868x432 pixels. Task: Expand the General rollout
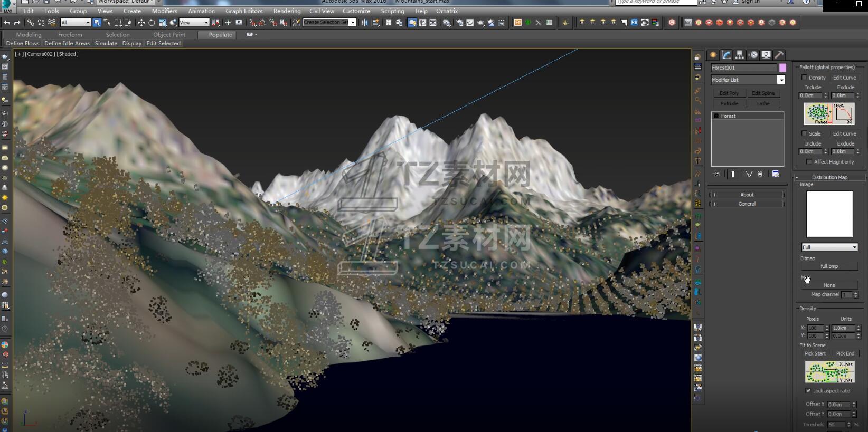coord(747,204)
